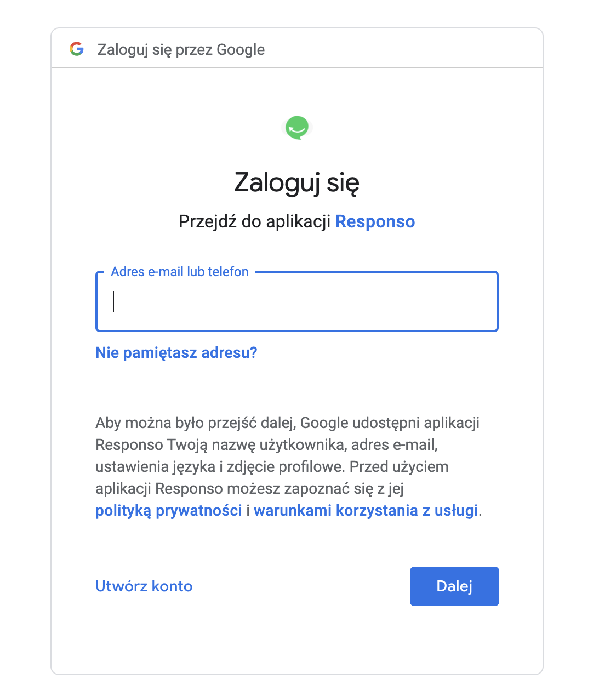The height and width of the screenshot is (696, 616).
Task: Click the blinking text cursor in email field
Action: [113, 301]
